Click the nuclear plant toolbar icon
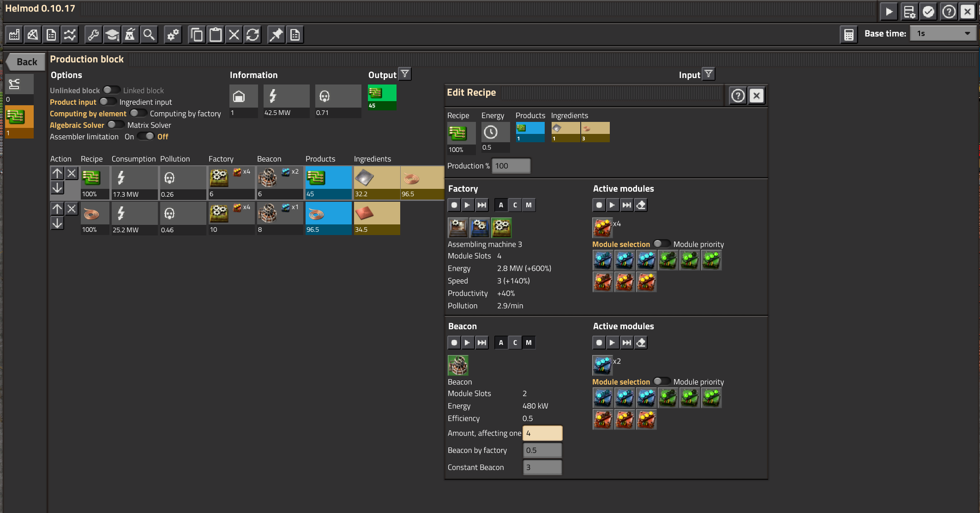Screen dimensions: 980x513 click(x=130, y=35)
